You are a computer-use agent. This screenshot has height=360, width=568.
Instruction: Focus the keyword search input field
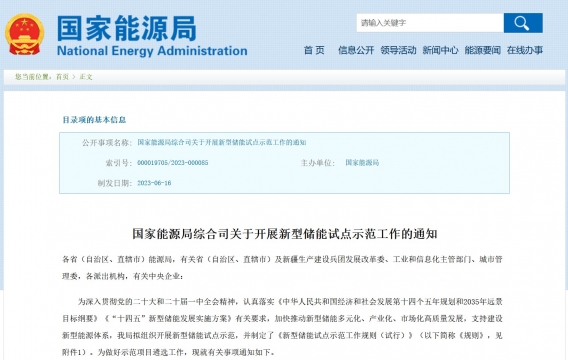(430, 23)
